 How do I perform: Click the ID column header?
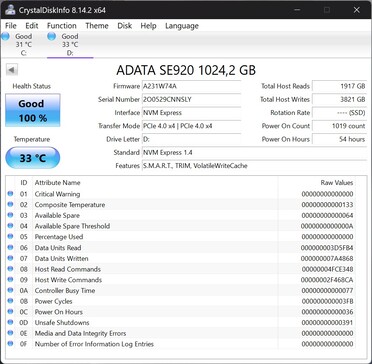click(24, 183)
